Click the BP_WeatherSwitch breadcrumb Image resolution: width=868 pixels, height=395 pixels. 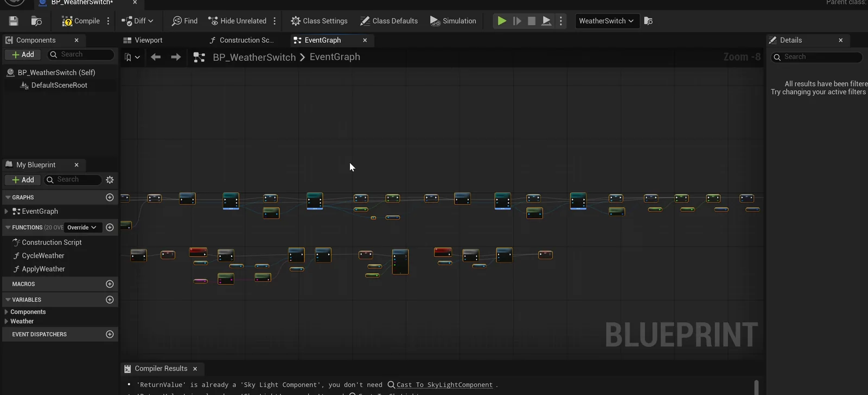tap(254, 57)
